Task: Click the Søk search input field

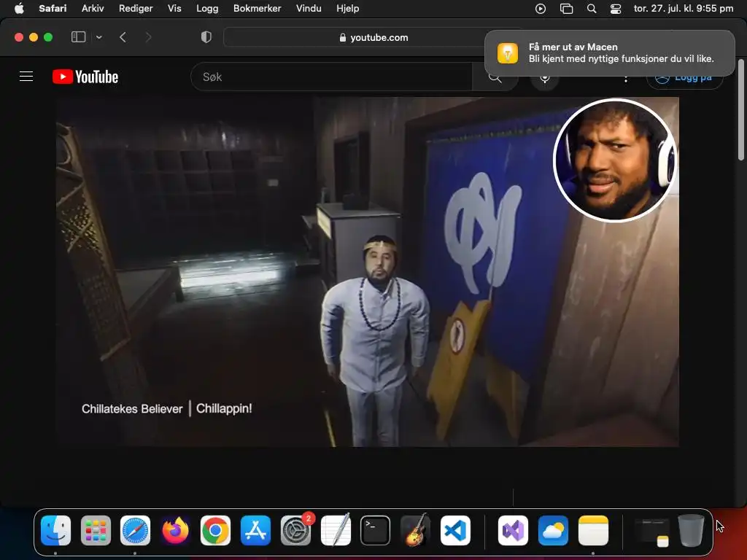Action: point(332,77)
